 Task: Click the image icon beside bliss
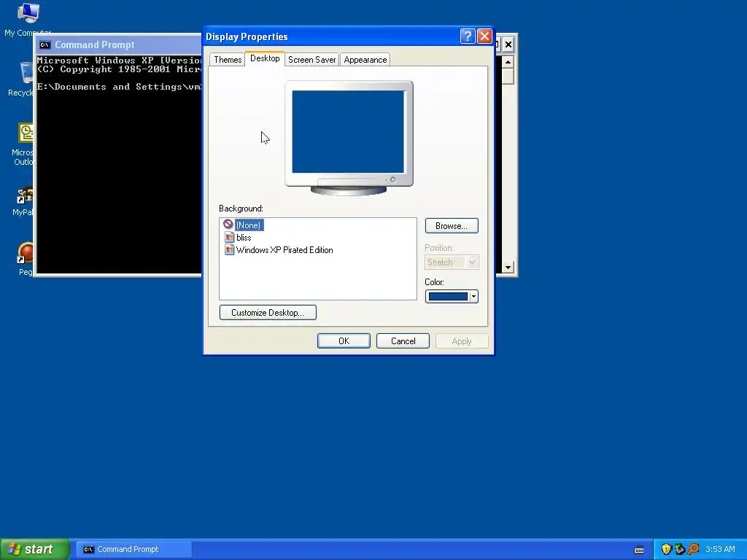(229, 237)
